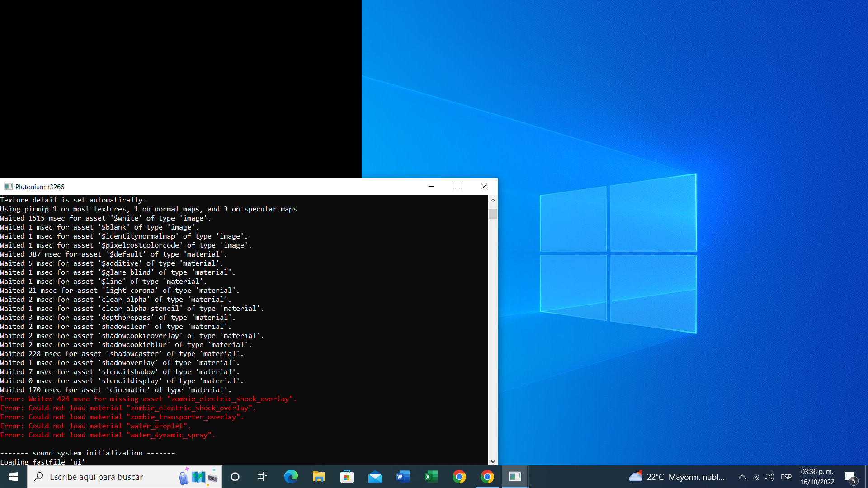Select Plutonium console taskbar icon
The width and height of the screenshot is (868, 488).
click(515, 477)
